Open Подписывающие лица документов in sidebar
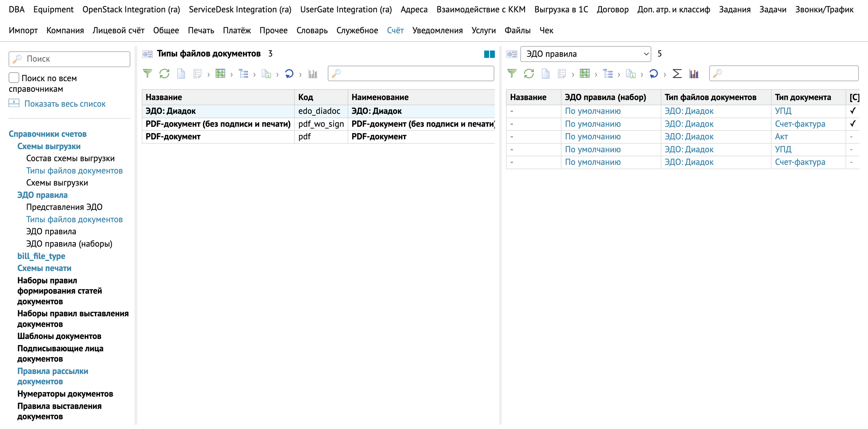This screenshot has height=429, width=868. [x=60, y=354]
